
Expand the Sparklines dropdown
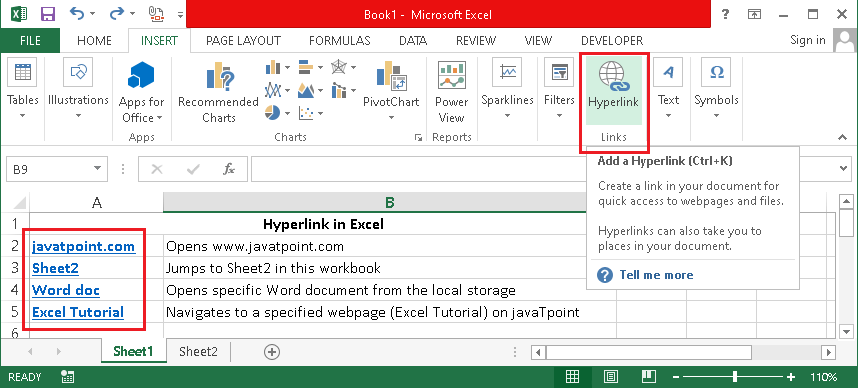coord(507,115)
